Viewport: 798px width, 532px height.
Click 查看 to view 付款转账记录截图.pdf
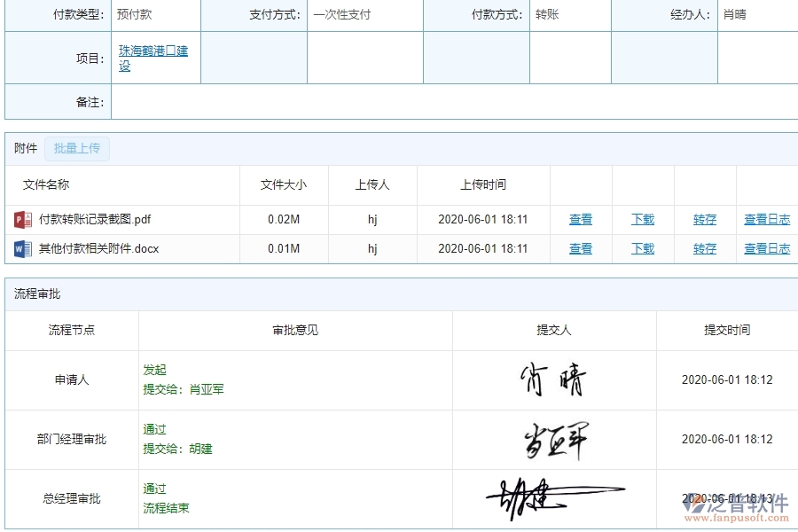click(x=581, y=219)
